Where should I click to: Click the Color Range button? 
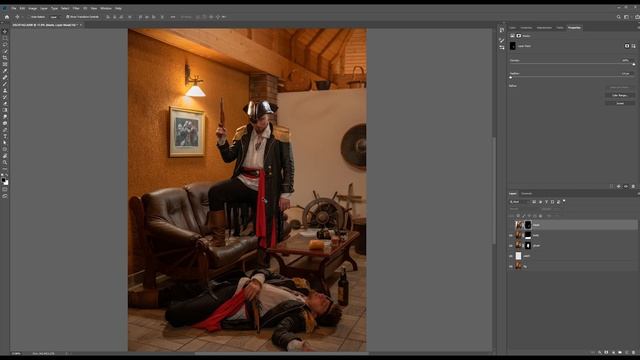click(620, 95)
